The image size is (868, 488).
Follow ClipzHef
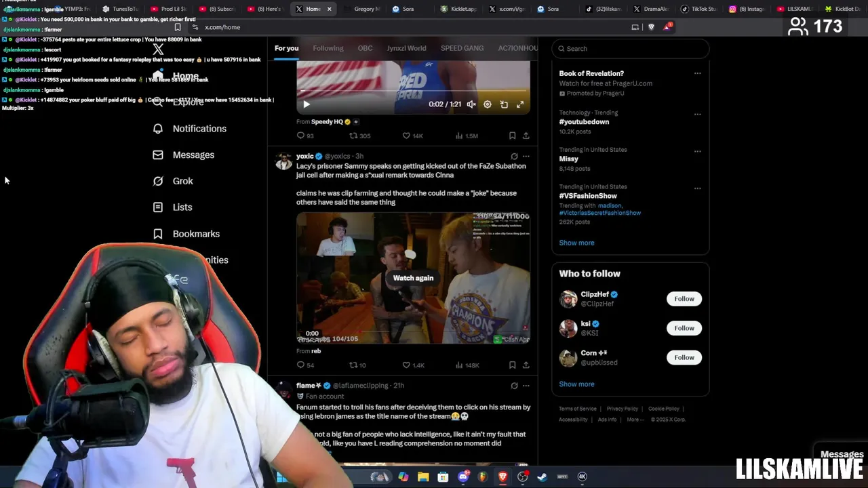coord(684,299)
